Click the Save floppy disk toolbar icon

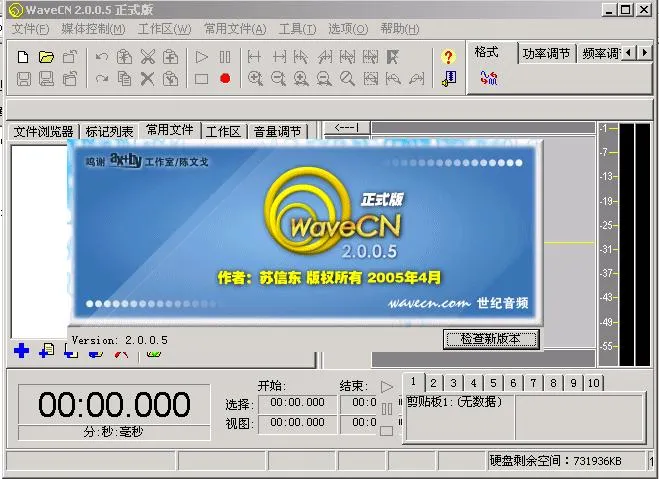24,79
